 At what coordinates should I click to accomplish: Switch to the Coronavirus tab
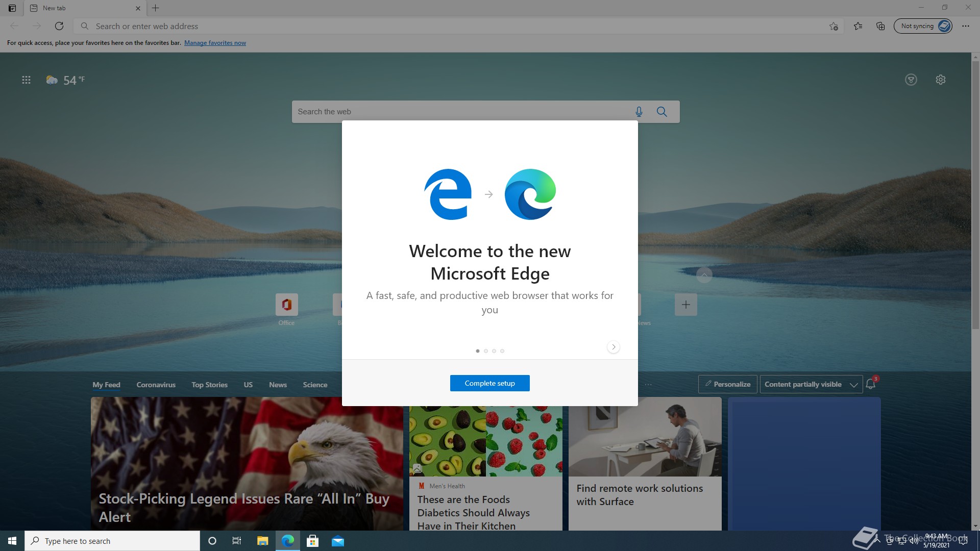[156, 385]
